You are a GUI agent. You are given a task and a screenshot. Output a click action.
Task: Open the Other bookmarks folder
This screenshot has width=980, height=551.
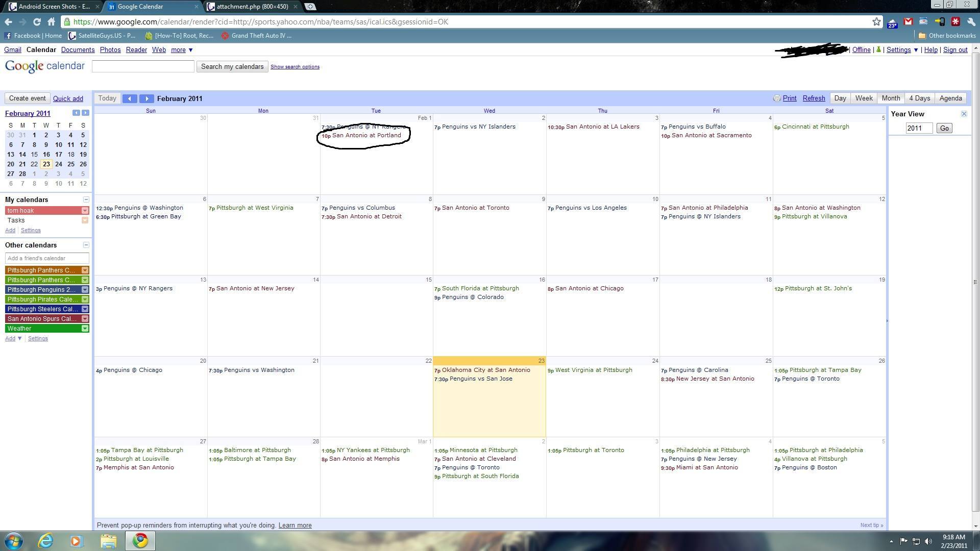coord(947,36)
